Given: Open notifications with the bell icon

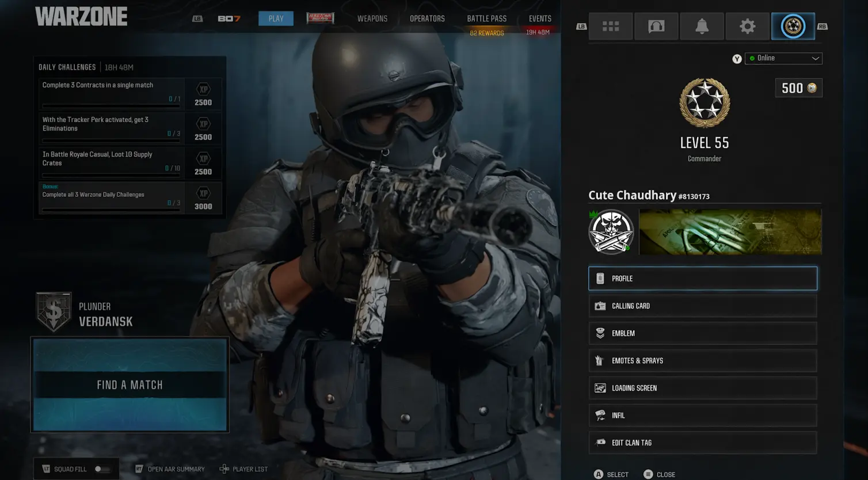Looking at the screenshot, I should (x=702, y=26).
